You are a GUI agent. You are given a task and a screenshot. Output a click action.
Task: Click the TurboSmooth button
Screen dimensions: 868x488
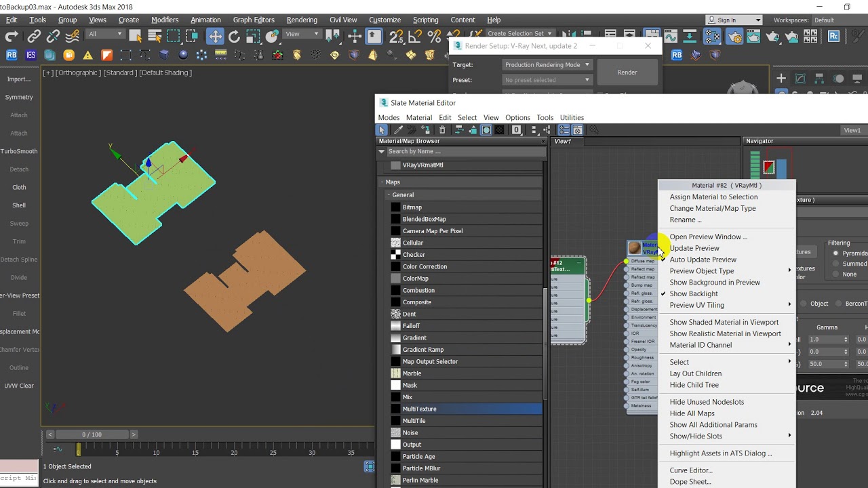(x=19, y=151)
